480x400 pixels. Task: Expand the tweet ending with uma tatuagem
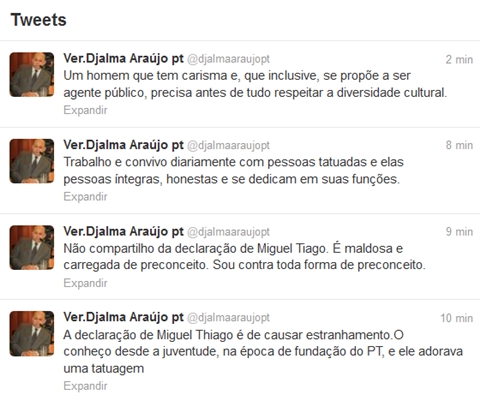tap(85, 386)
